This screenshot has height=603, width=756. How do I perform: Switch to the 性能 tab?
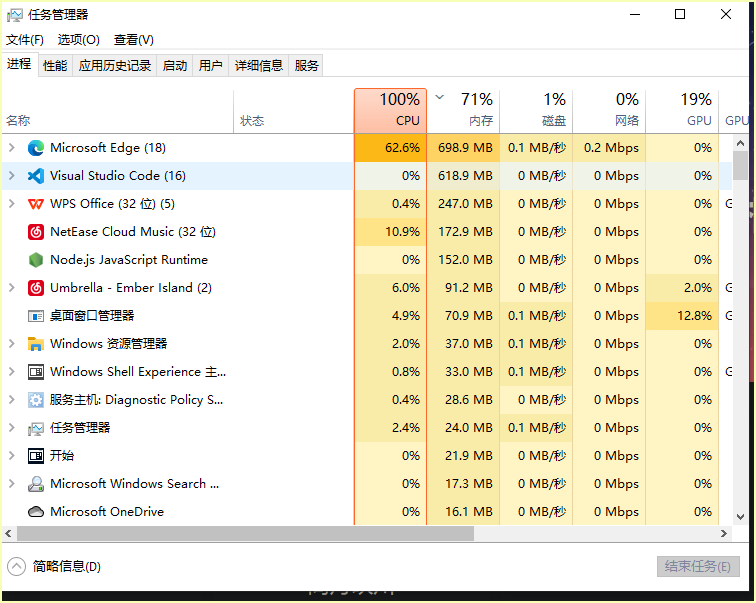tap(55, 65)
